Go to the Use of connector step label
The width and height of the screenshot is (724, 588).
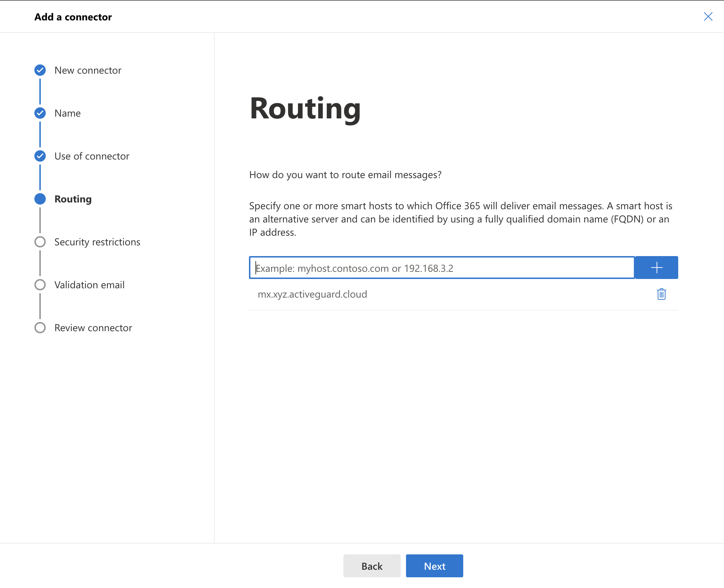(92, 156)
